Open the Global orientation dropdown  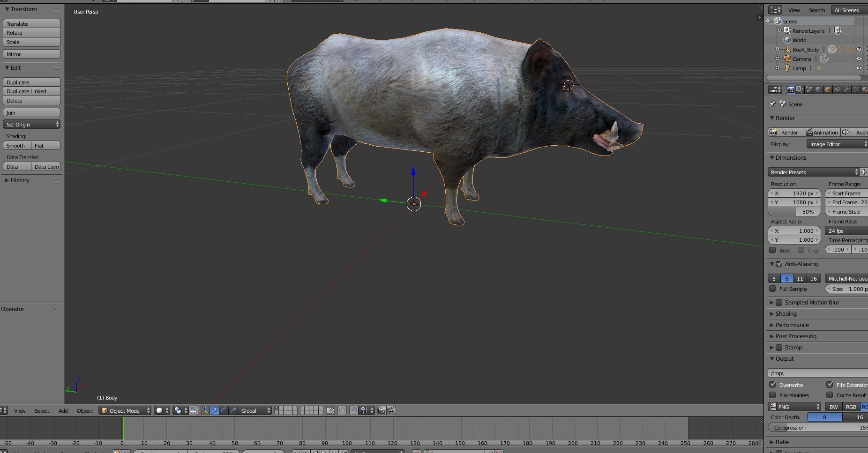[255, 410]
